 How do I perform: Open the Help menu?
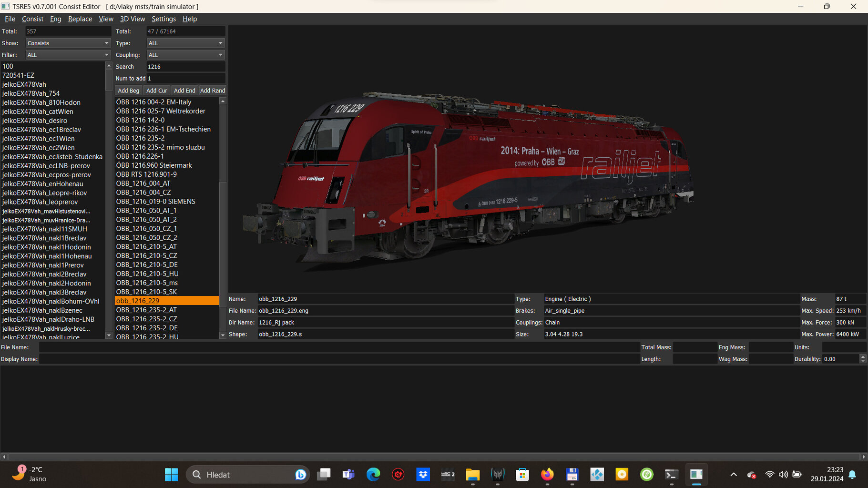[x=190, y=19]
